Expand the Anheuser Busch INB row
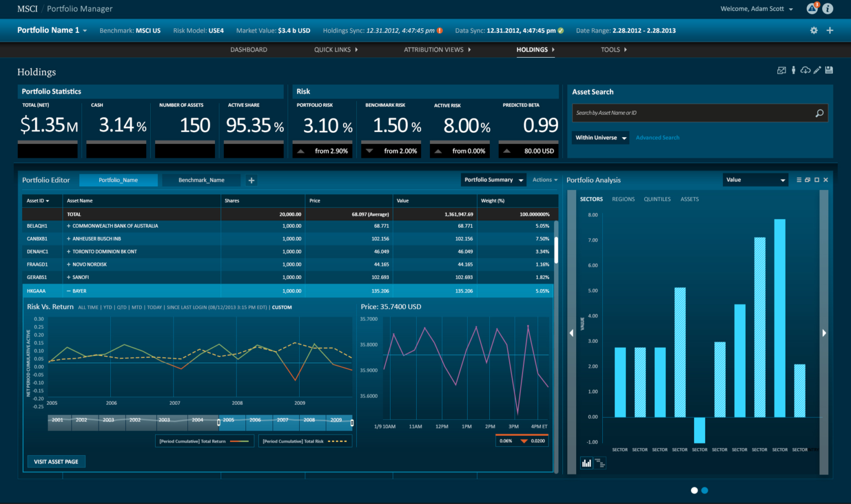 pos(69,239)
